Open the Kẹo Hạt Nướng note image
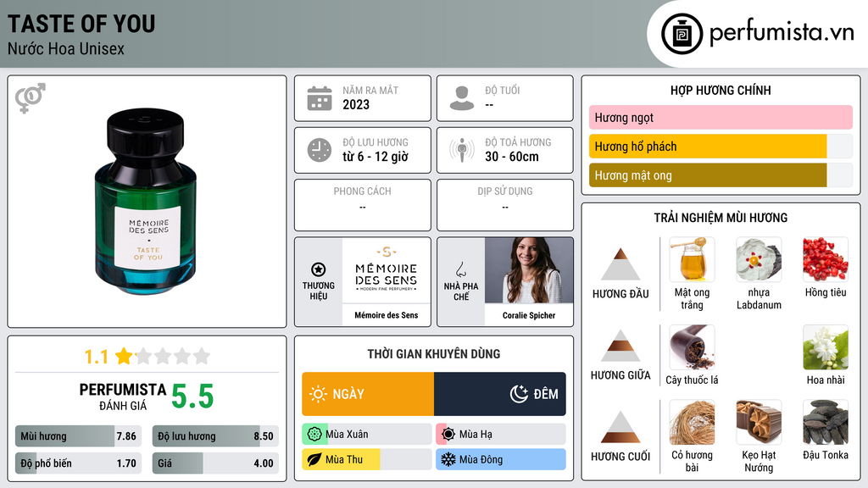 pyautogui.click(x=759, y=422)
